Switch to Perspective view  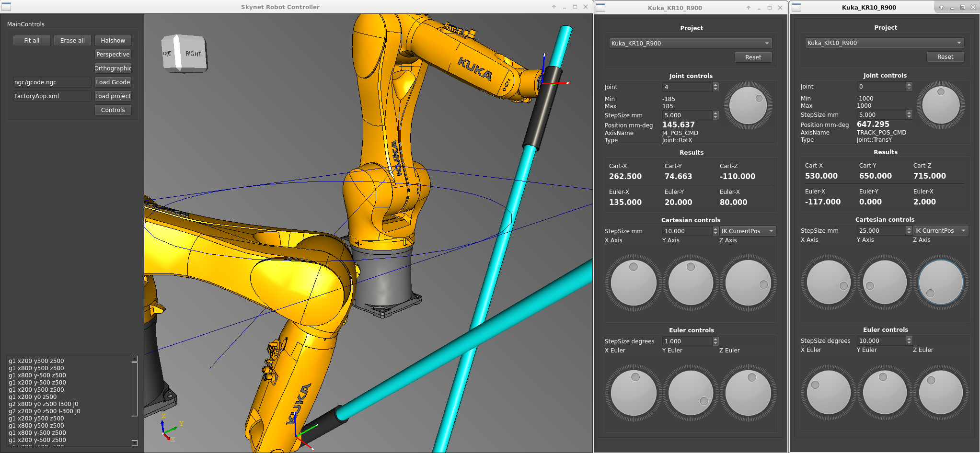(113, 55)
